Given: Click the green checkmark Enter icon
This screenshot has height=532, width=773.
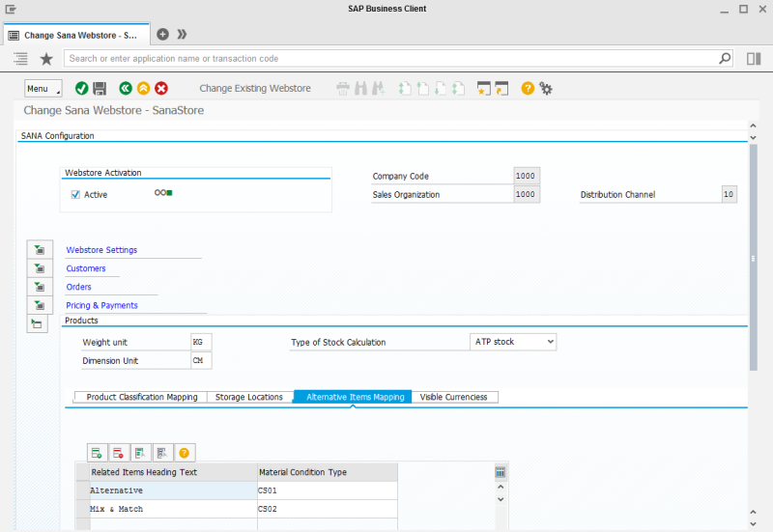Looking at the screenshot, I should pos(82,88).
